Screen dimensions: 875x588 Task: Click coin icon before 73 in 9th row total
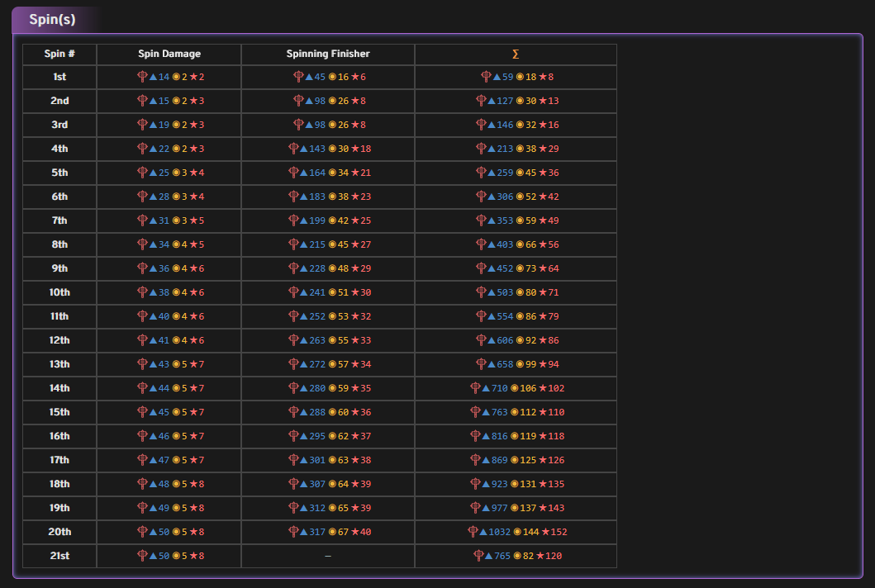(520, 269)
